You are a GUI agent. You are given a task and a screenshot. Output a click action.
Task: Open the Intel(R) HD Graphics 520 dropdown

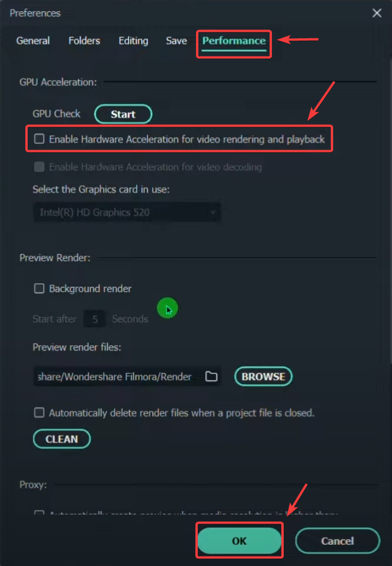[x=127, y=212]
